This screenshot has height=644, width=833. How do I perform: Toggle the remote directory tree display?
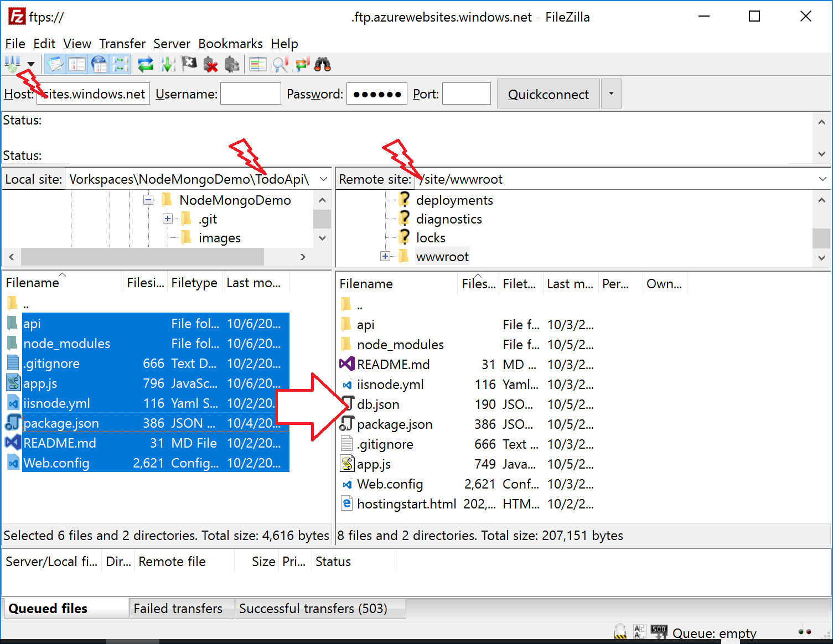tap(99, 65)
